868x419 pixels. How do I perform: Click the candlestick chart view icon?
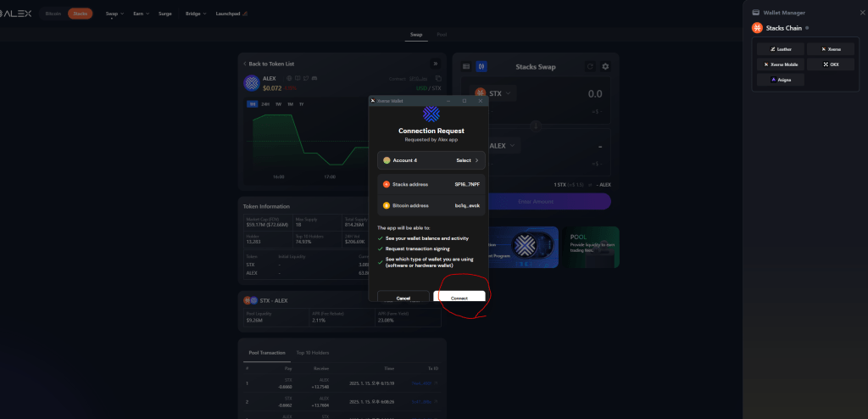tap(481, 66)
